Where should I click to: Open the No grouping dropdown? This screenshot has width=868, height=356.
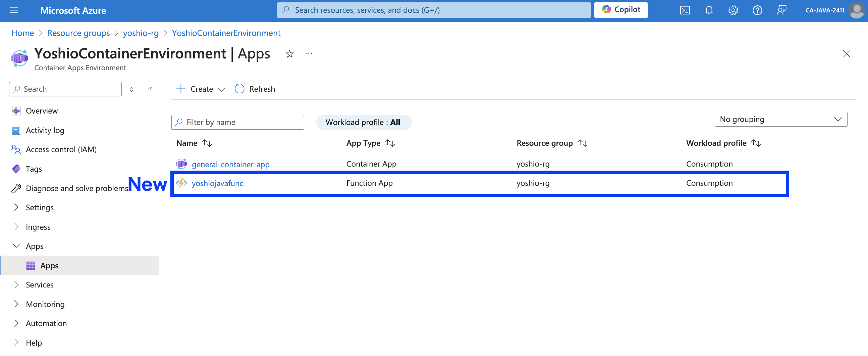(780, 119)
